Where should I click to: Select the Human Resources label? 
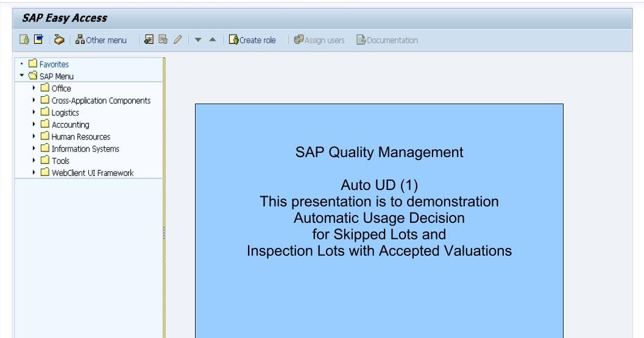tap(81, 137)
